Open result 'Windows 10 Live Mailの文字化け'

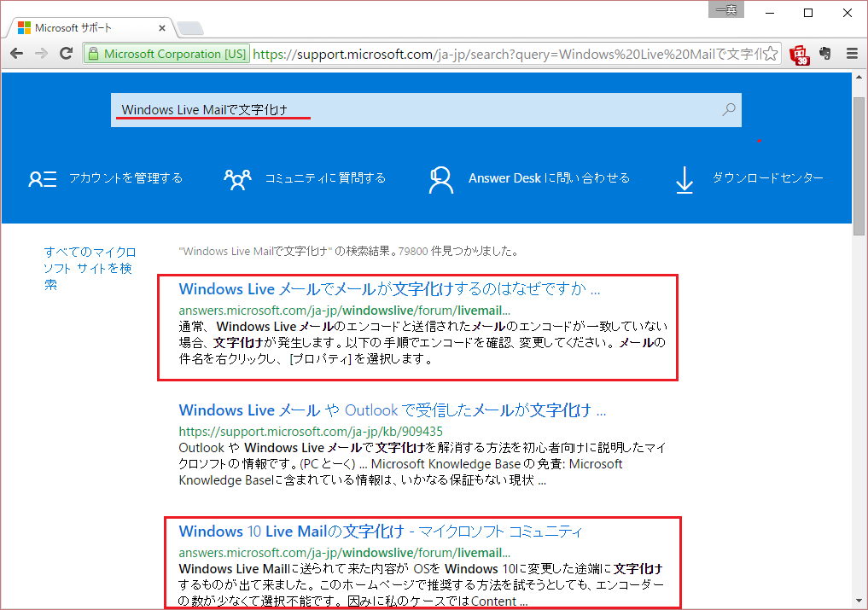[x=381, y=532]
